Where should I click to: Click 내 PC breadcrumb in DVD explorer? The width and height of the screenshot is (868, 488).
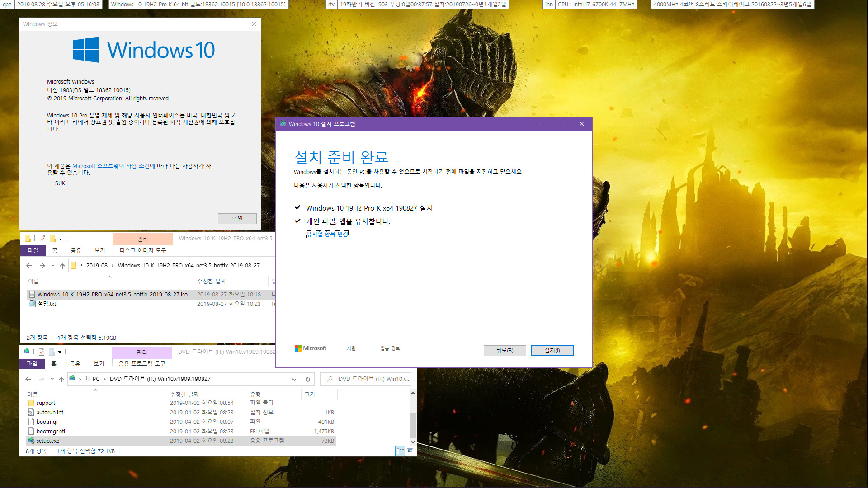(93, 379)
